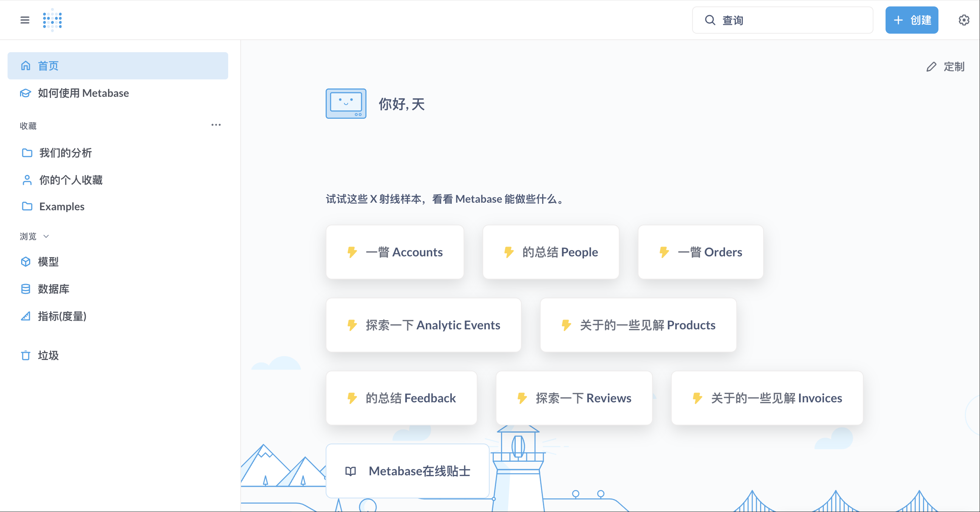Click the pencil icon next to 定制
The image size is (980, 512).
coord(931,67)
